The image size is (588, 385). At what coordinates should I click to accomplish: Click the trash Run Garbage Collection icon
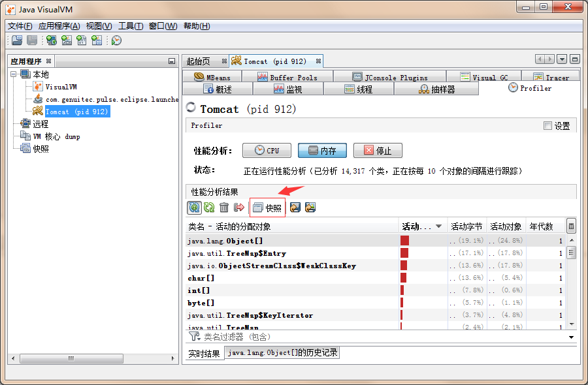click(224, 208)
